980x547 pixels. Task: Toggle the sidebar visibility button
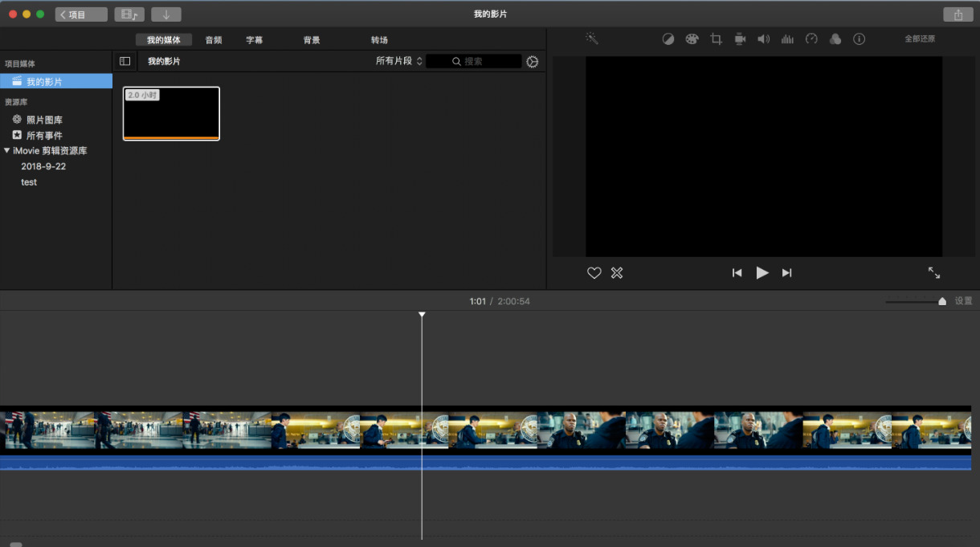[125, 61]
